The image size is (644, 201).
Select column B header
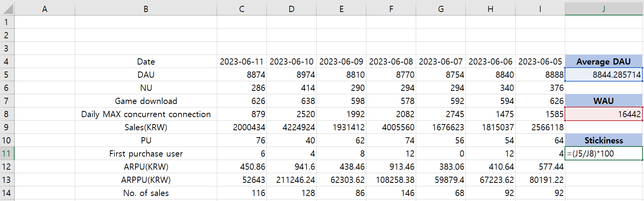(146, 9)
